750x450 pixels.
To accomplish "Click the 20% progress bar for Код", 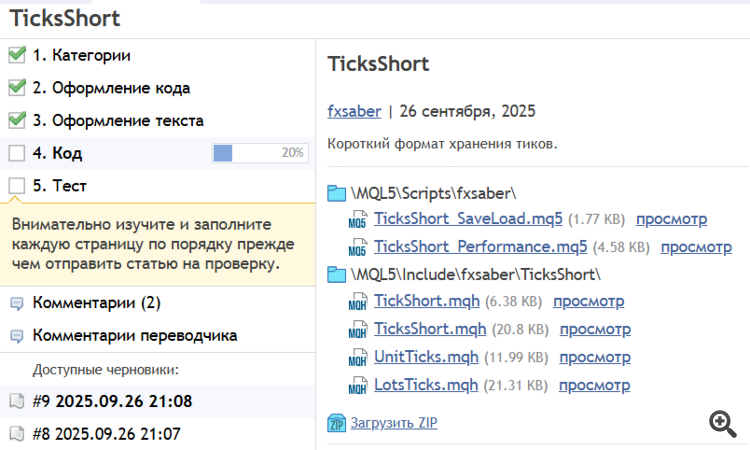I will [x=259, y=153].
